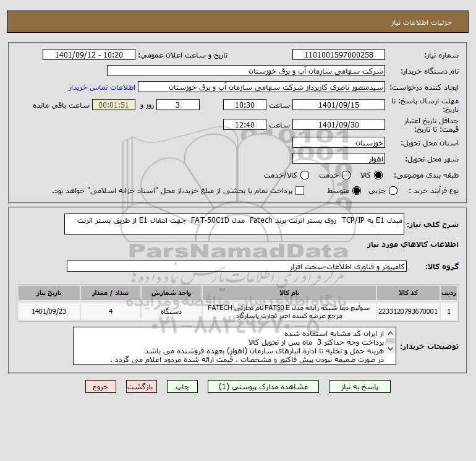Viewport: 476px width, 461px height.
Task: Click the FATECH FAT50 E product name cell
Action: 289,312
